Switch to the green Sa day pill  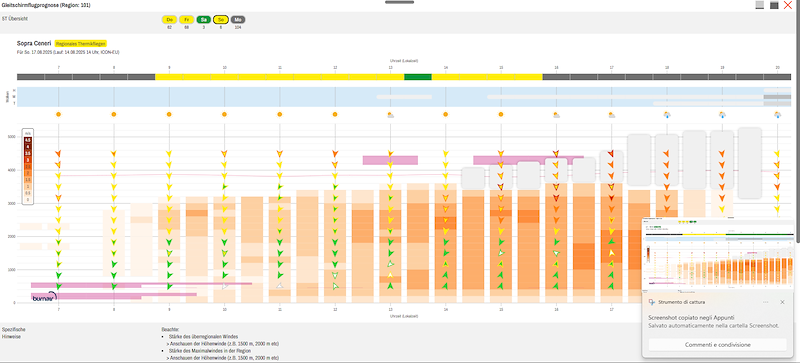[x=204, y=19]
